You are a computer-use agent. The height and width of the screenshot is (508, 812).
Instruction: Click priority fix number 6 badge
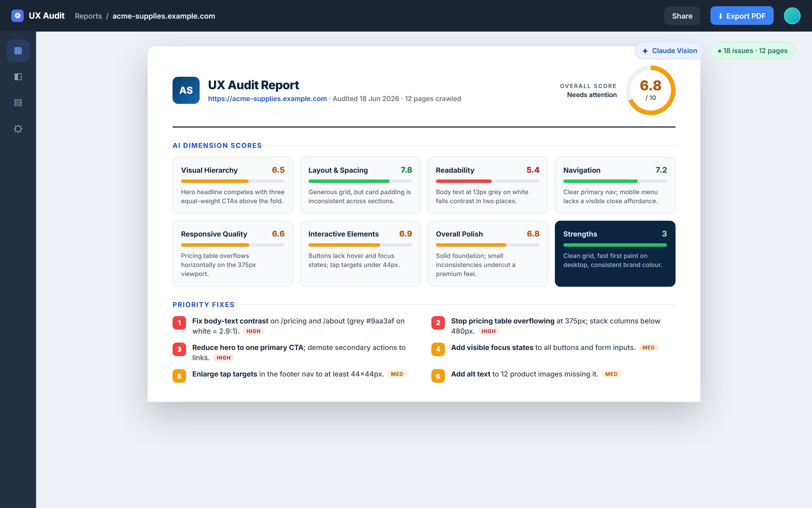point(438,376)
